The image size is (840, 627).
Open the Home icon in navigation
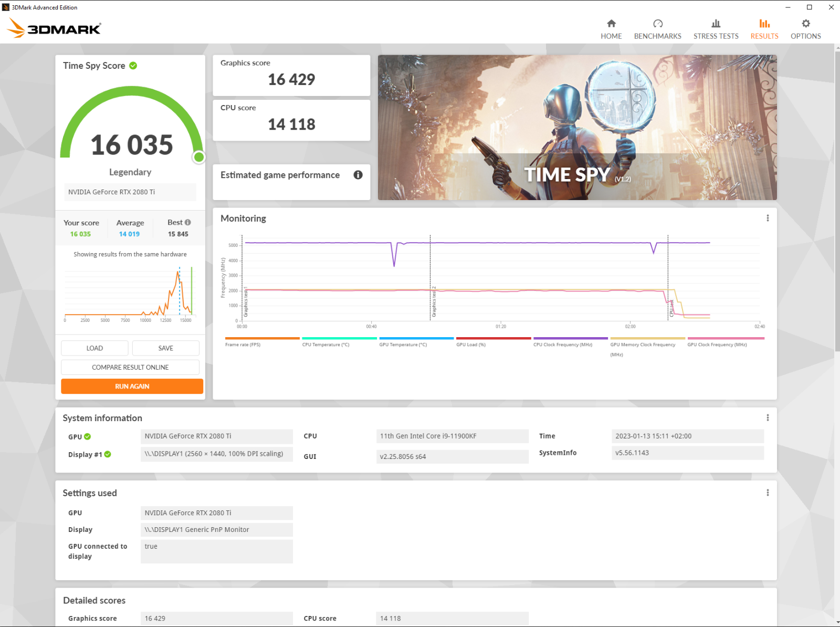611,24
